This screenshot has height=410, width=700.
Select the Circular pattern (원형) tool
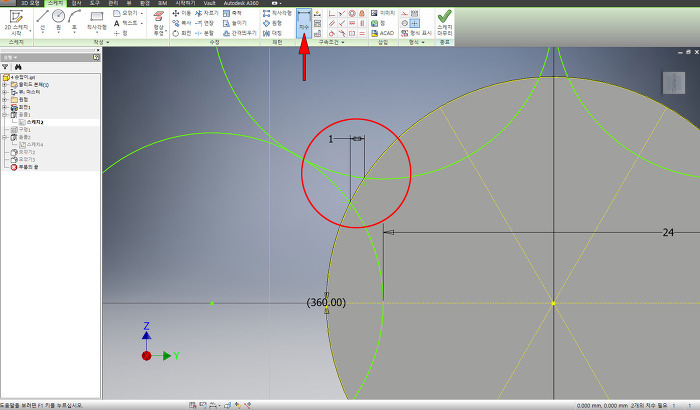272,23
